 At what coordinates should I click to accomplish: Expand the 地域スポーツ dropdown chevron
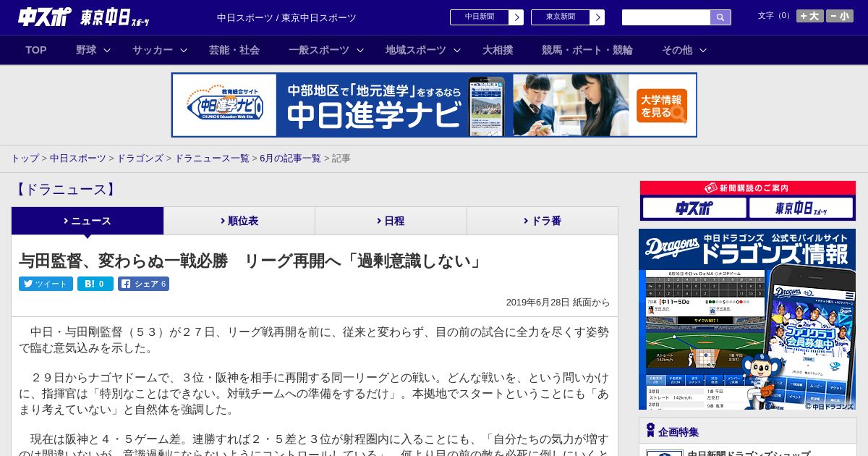tap(457, 51)
